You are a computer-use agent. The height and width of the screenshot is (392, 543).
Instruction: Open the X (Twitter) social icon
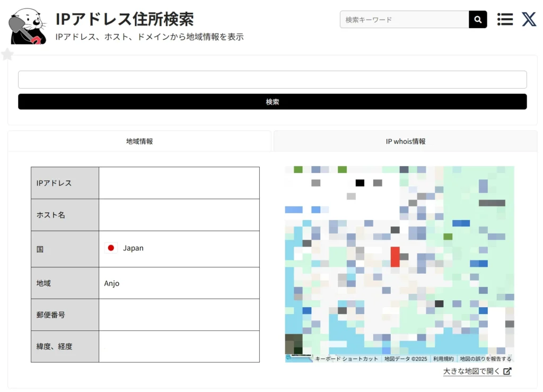click(x=529, y=20)
